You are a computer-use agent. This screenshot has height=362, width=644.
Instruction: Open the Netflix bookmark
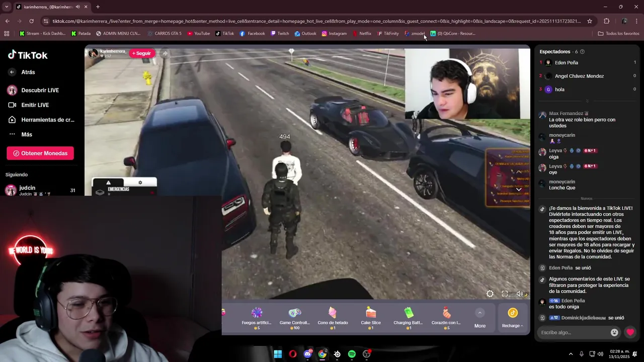362,34
